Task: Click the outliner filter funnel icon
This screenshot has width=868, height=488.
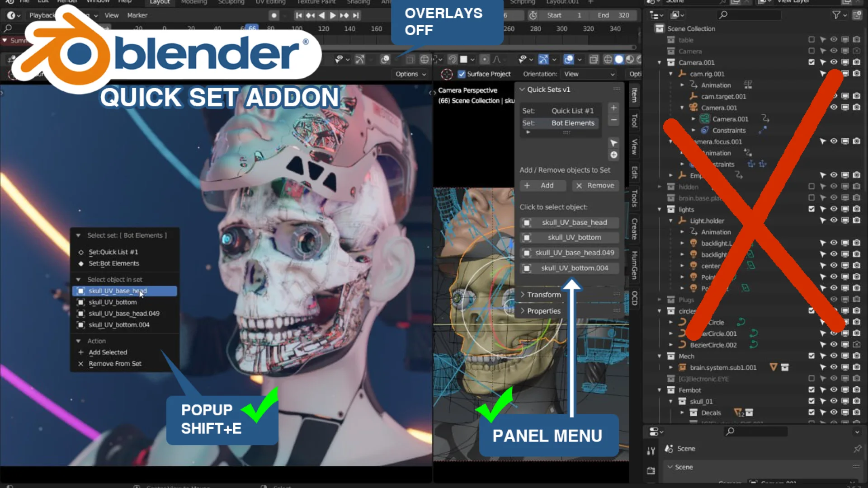Action: (x=836, y=15)
